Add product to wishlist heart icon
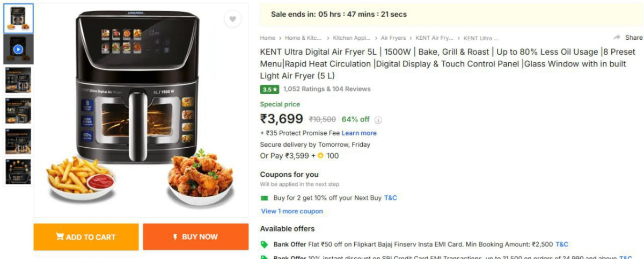644x259 pixels. tap(232, 19)
